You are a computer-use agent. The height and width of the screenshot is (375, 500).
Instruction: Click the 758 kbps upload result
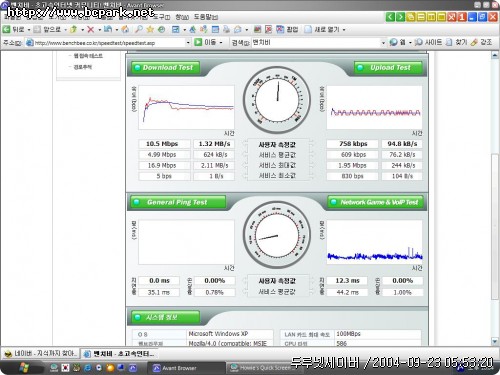click(x=353, y=144)
